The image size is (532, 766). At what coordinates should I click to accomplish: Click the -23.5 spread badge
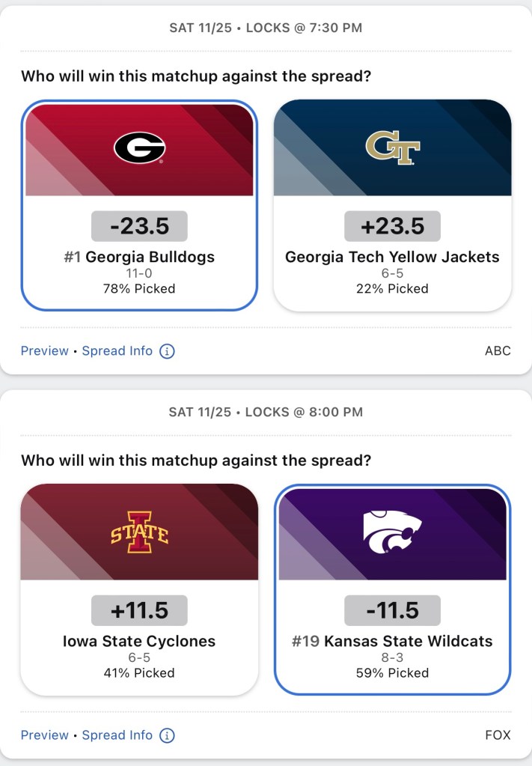(x=139, y=226)
